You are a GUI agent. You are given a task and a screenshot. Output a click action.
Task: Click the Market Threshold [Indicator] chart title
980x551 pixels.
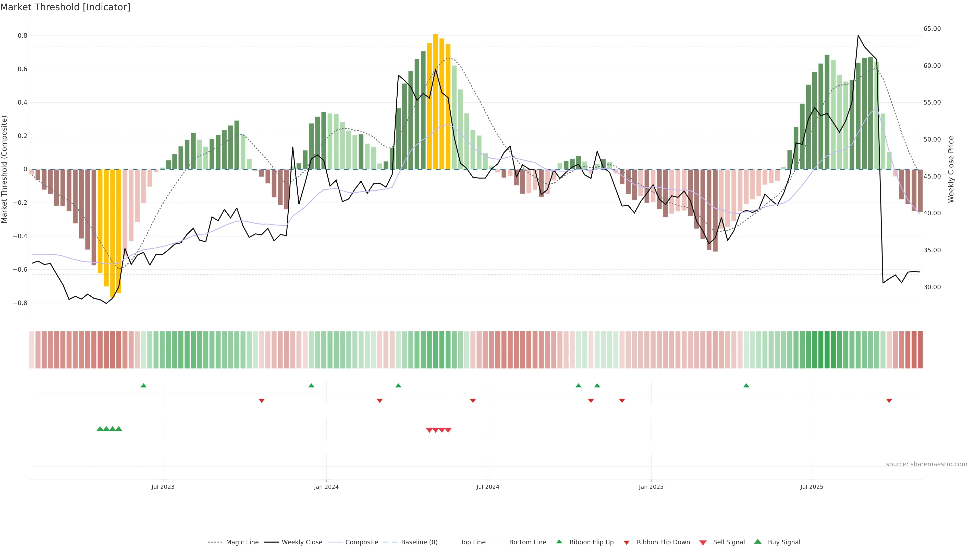click(x=65, y=7)
